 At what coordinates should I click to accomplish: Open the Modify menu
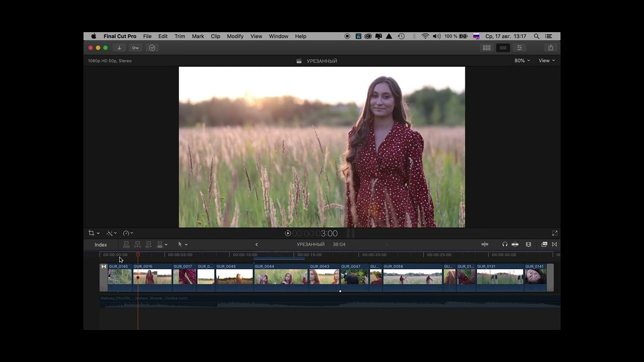(235, 36)
